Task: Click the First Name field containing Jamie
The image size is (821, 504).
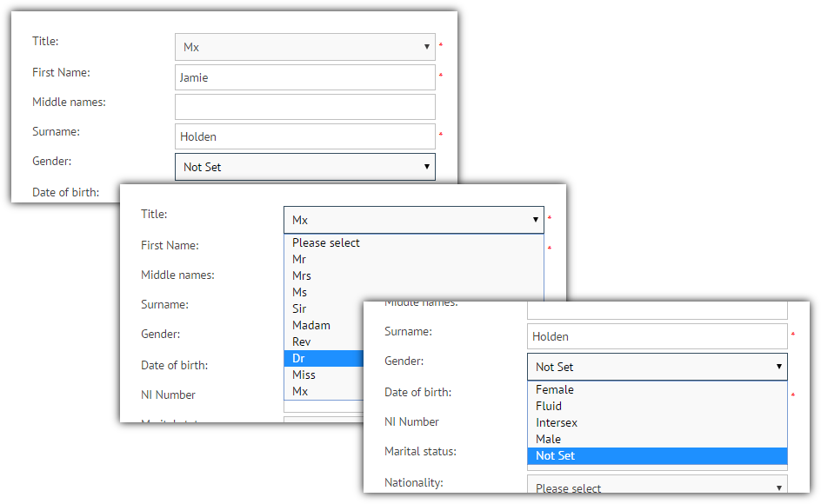Action: [304, 77]
